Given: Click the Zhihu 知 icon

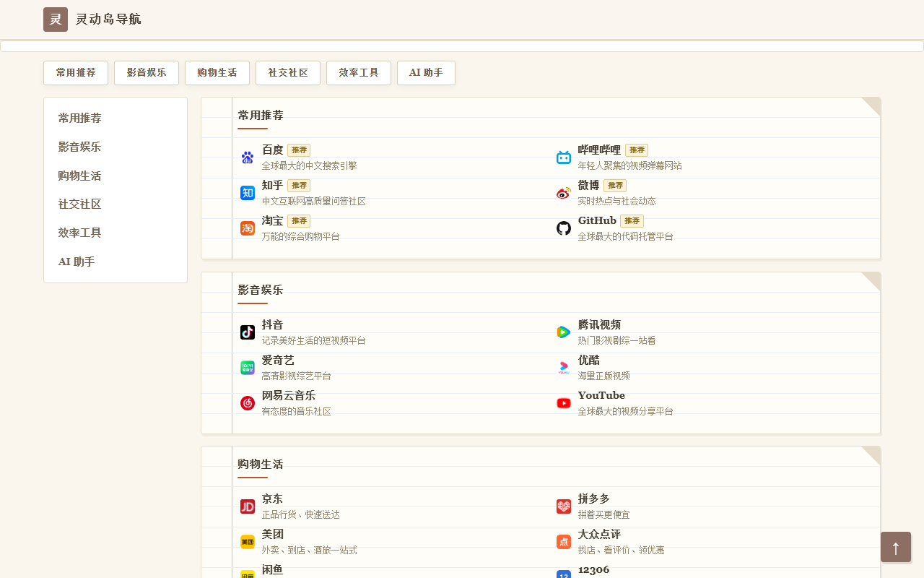Looking at the screenshot, I should tap(248, 193).
